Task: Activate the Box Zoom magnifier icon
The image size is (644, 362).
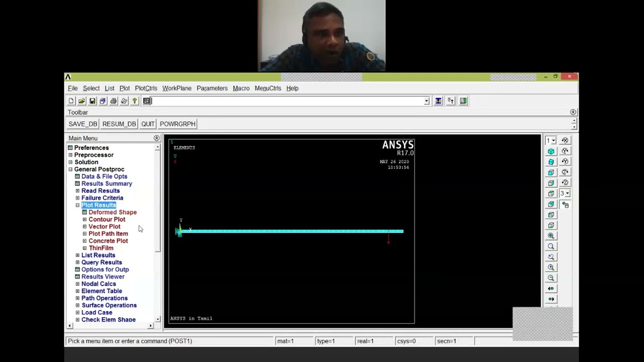Action: pos(551,246)
